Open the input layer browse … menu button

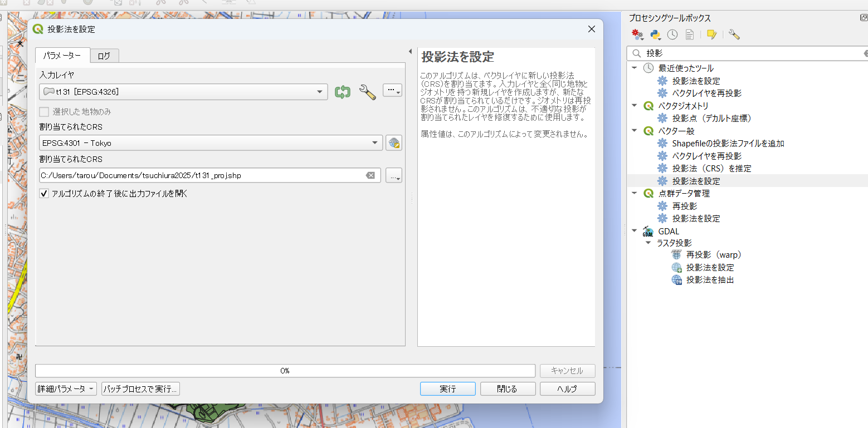tap(392, 90)
